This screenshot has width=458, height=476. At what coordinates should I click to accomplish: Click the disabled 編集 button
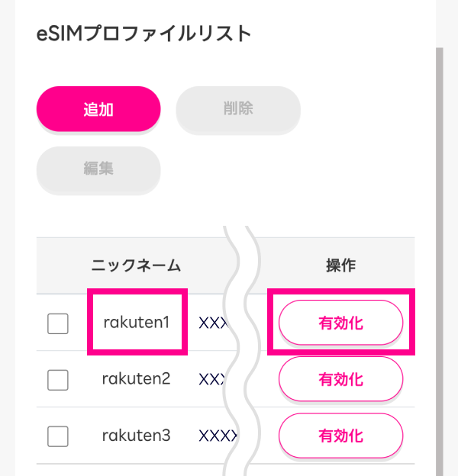pos(98,169)
